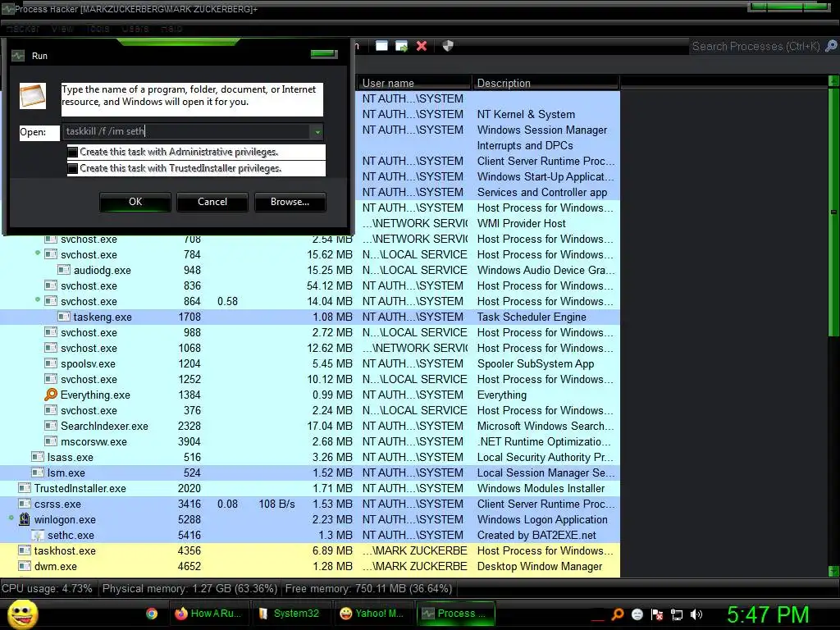Click the Created by BAT2EXE.net description cell
The width and height of the screenshot is (840, 630).
(x=536, y=535)
